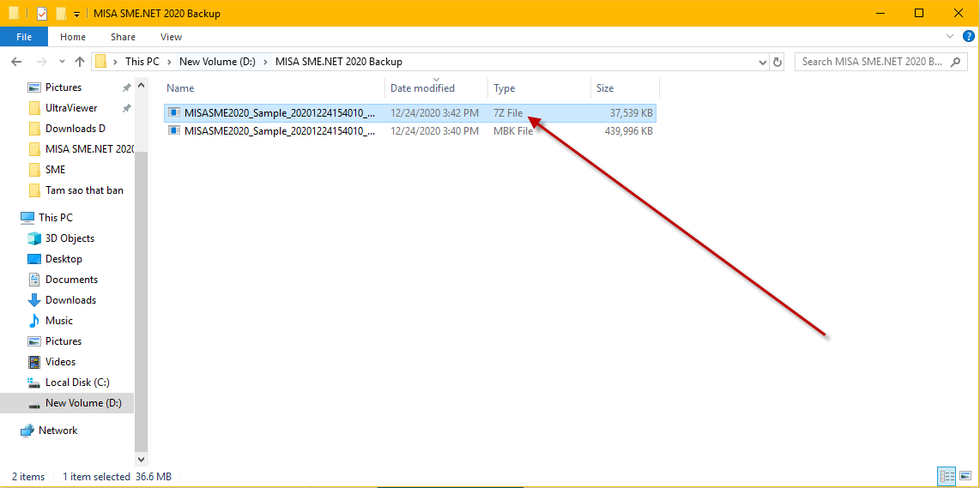Click Properties icon in quick access toolbar

pyautogui.click(x=43, y=13)
